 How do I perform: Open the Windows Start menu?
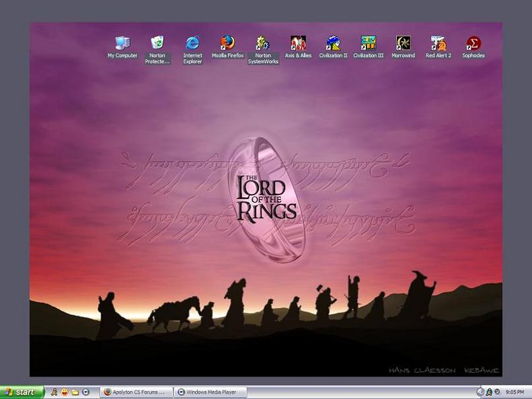(x=22, y=392)
